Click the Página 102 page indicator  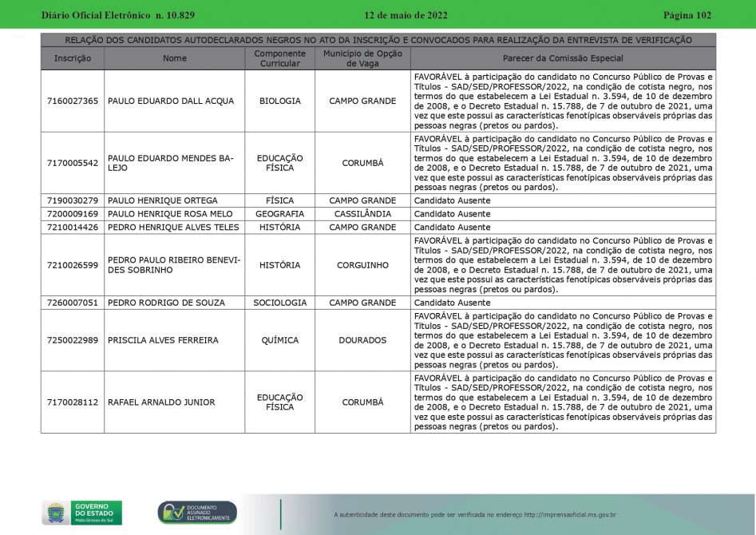tap(687, 15)
